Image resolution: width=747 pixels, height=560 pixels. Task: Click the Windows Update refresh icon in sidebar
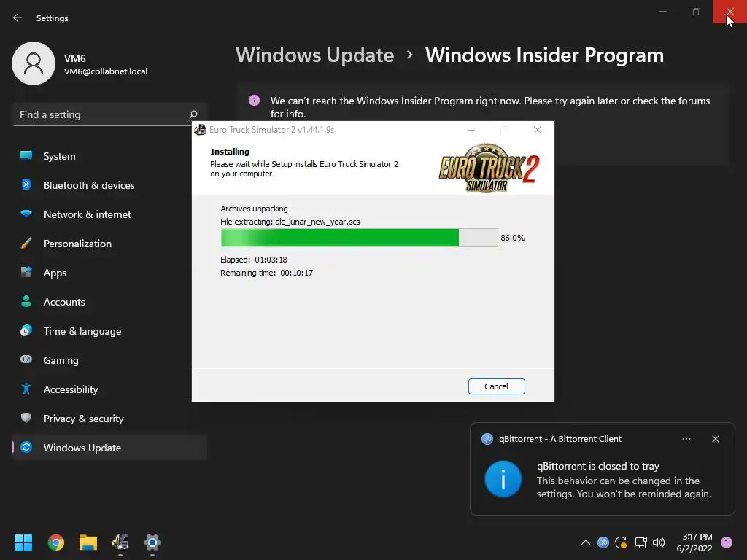(26, 447)
